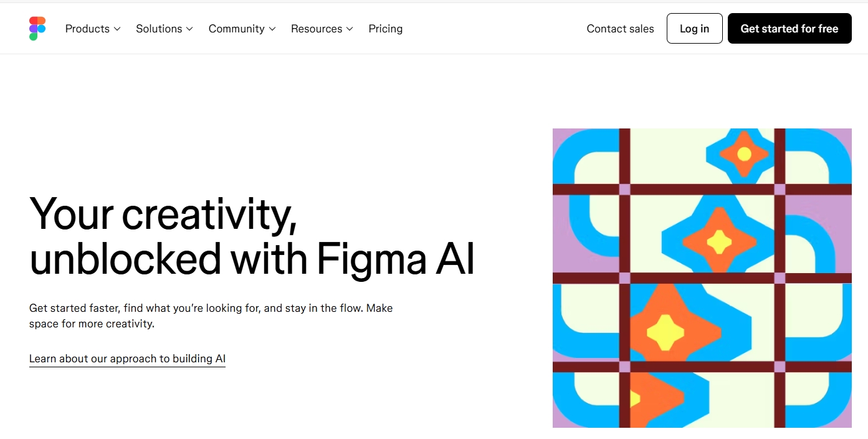The height and width of the screenshot is (439, 868).
Task: Click the chevron arrow beside Community
Action: (x=272, y=29)
